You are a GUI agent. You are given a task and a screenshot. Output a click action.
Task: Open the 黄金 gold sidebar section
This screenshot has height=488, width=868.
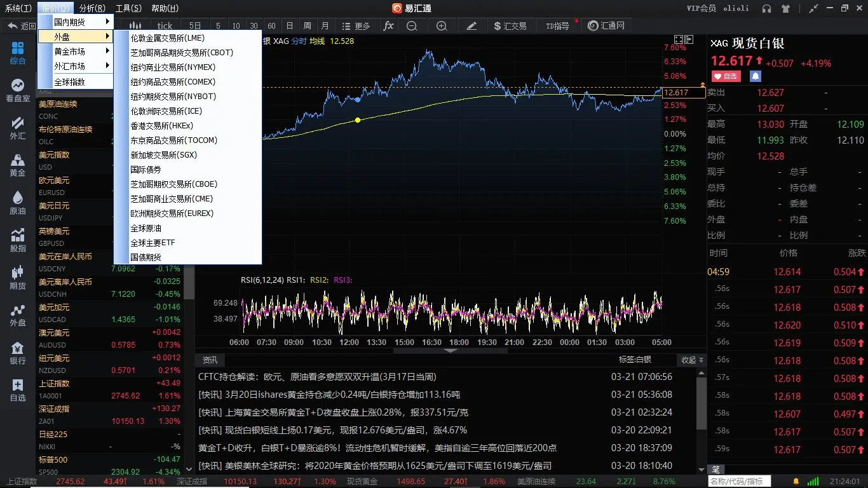[x=18, y=165]
